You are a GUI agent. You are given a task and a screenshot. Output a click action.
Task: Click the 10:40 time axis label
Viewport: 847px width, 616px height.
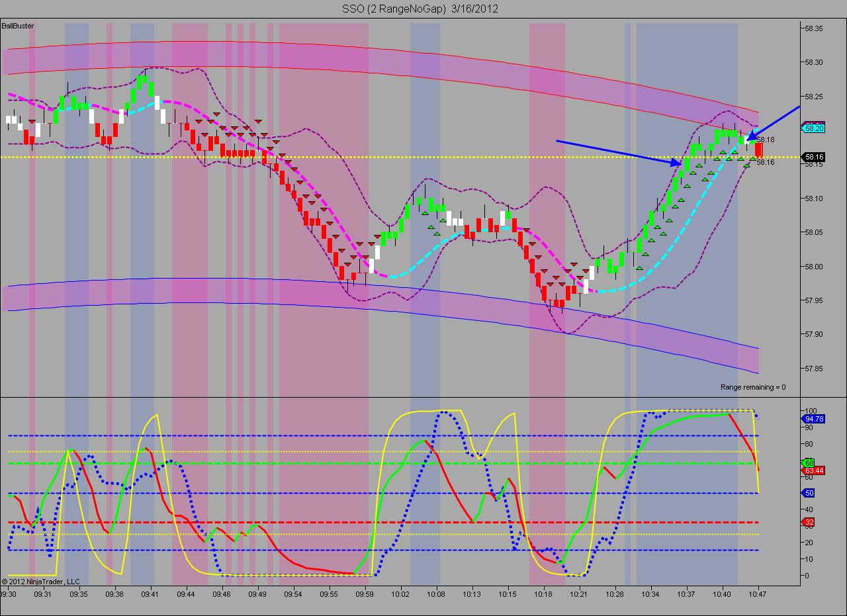(x=722, y=594)
